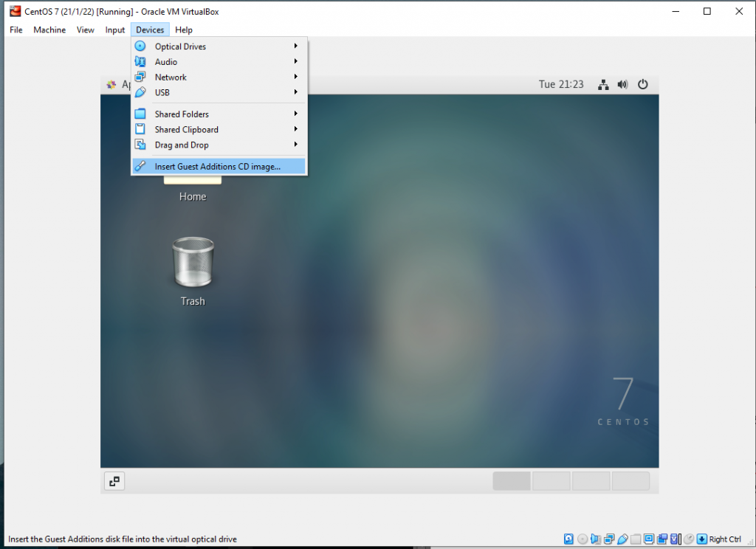The width and height of the screenshot is (756, 549).
Task: Click the Applications menu icon in the CentOS top bar
Action: [x=111, y=85]
